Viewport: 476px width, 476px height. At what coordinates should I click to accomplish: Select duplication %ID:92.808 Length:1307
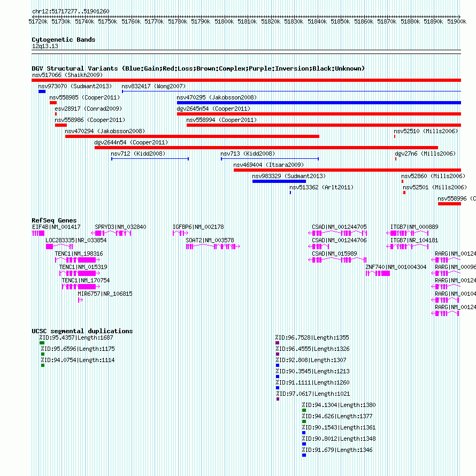point(278,365)
